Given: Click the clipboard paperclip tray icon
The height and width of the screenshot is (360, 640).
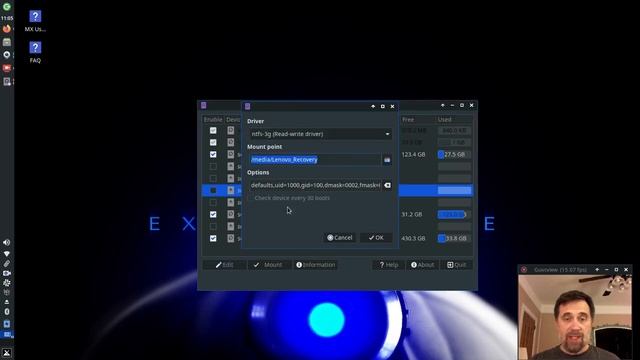Looking at the screenshot, I should point(7,264).
